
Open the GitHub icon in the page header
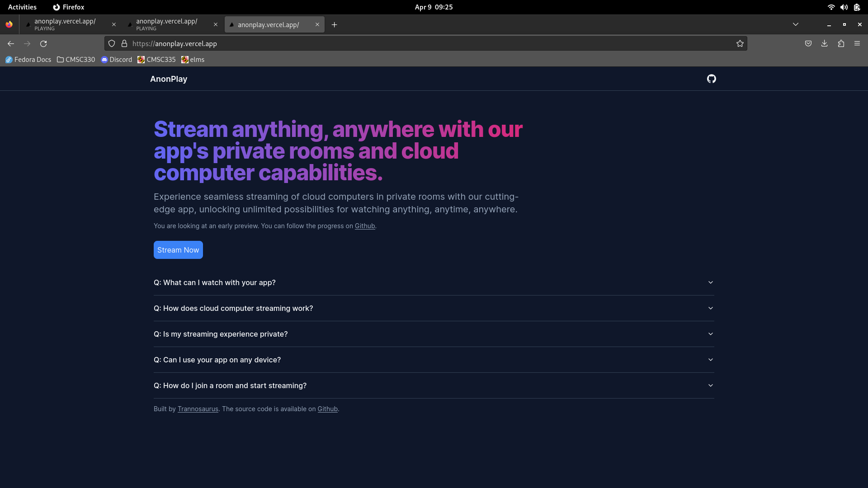click(711, 79)
